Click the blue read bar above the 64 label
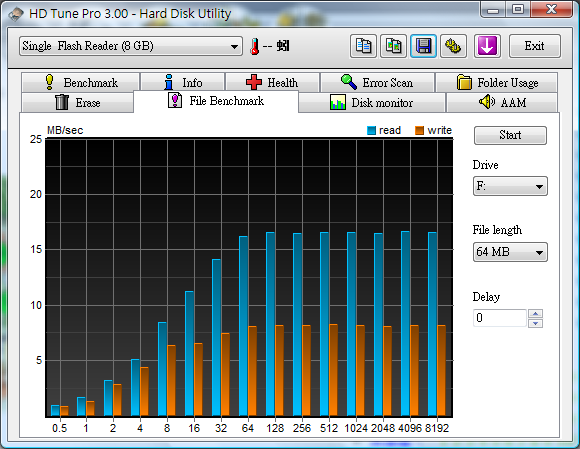 243,326
